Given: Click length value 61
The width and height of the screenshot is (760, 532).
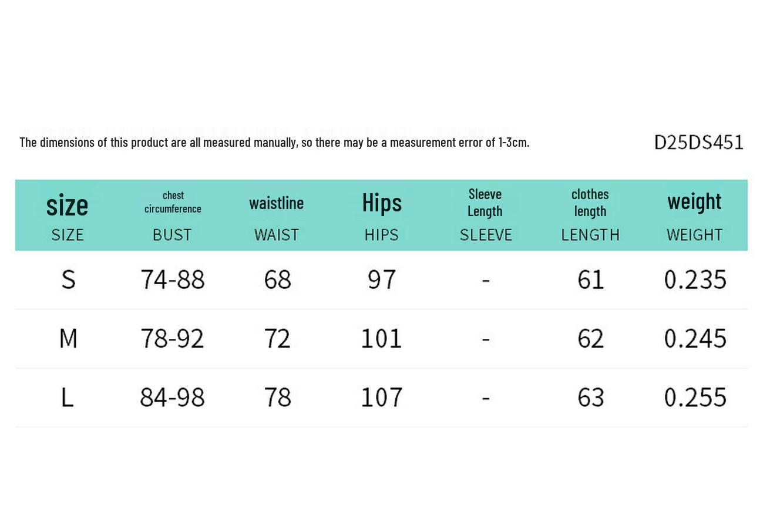Looking at the screenshot, I should [x=590, y=280].
